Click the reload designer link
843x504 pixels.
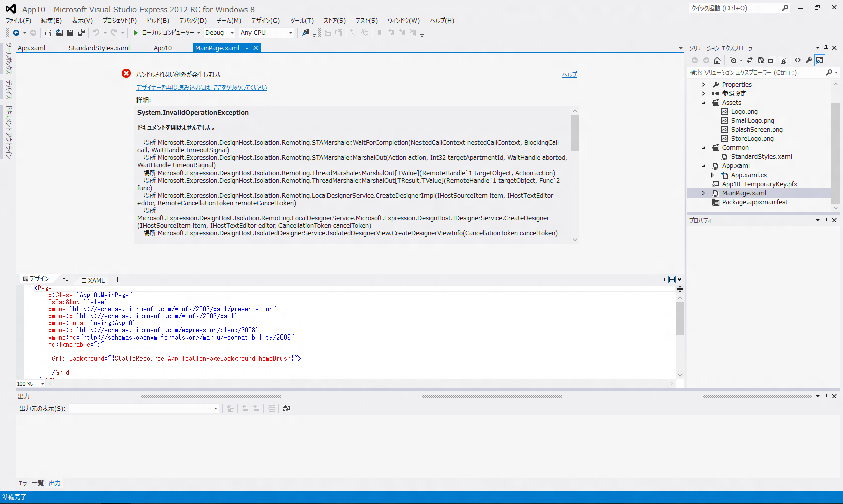point(202,87)
